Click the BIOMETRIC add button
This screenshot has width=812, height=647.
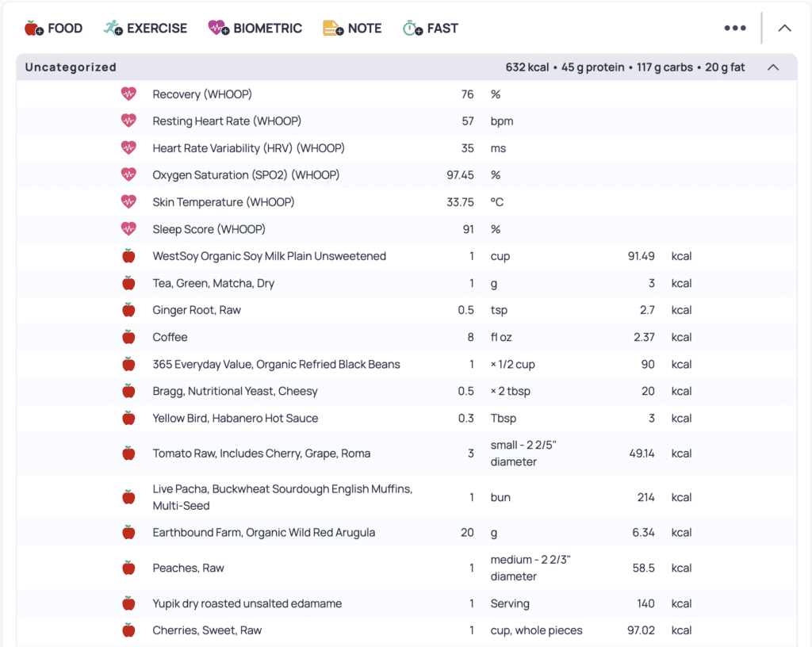point(255,28)
